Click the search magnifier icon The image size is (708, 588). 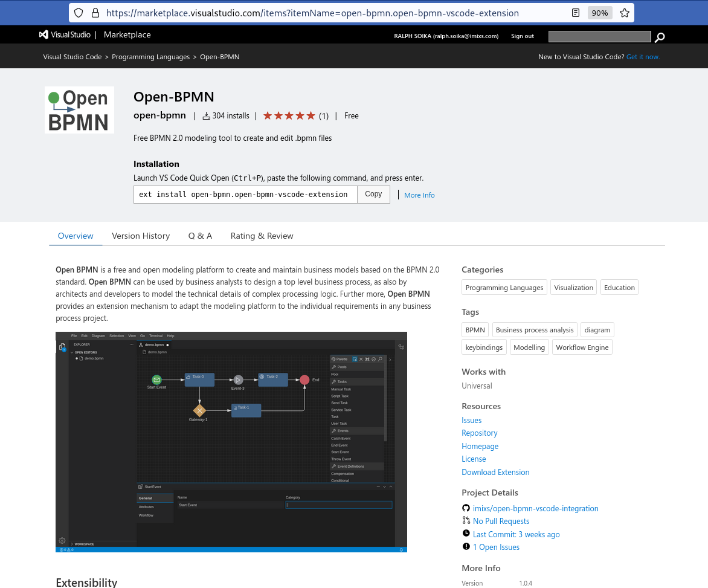[660, 37]
